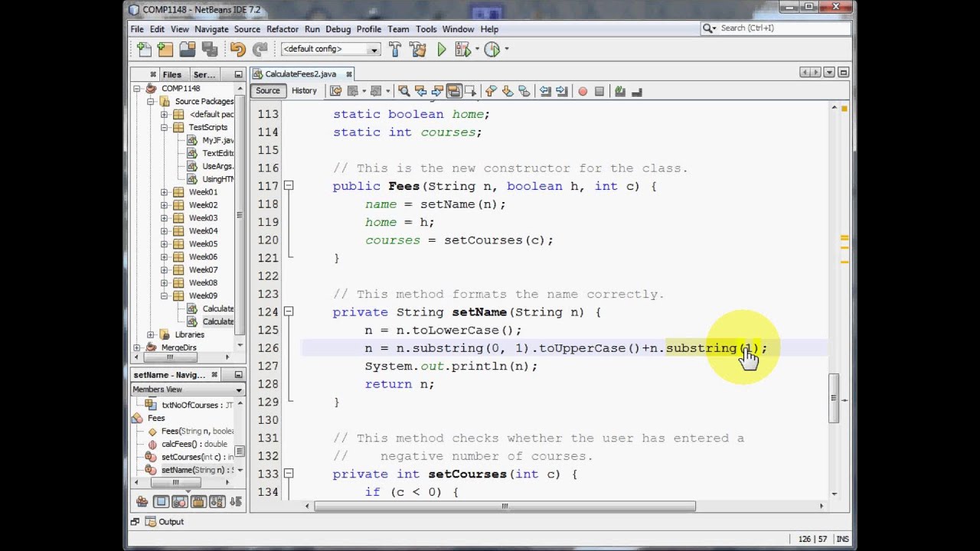
Task: Click the editor vertical scrollbar thumb
Action: pos(834,398)
